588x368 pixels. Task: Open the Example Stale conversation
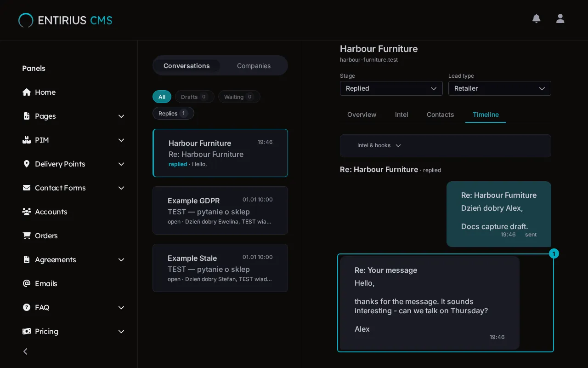[220, 268]
